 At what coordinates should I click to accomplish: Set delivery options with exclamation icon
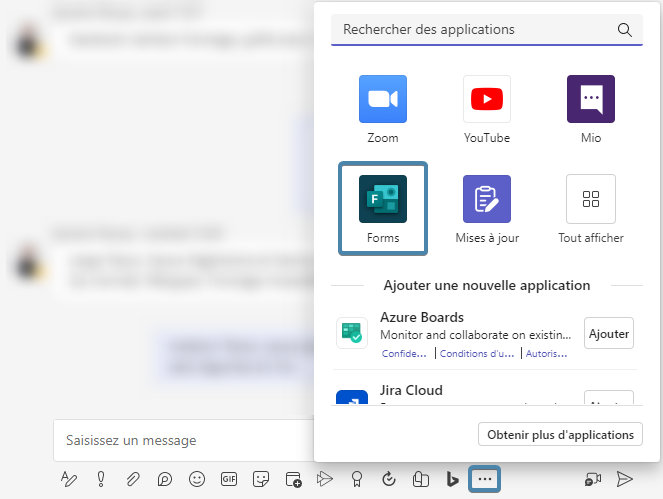pos(101,479)
